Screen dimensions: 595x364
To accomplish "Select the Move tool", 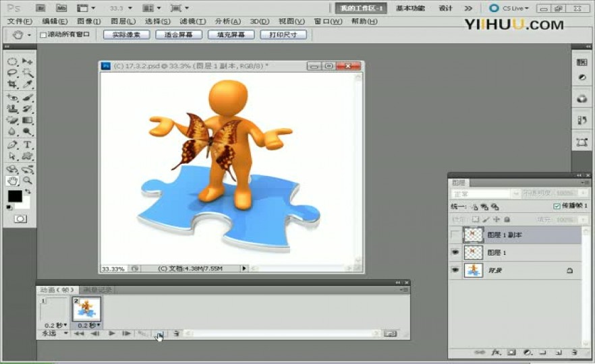I will point(27,61).
